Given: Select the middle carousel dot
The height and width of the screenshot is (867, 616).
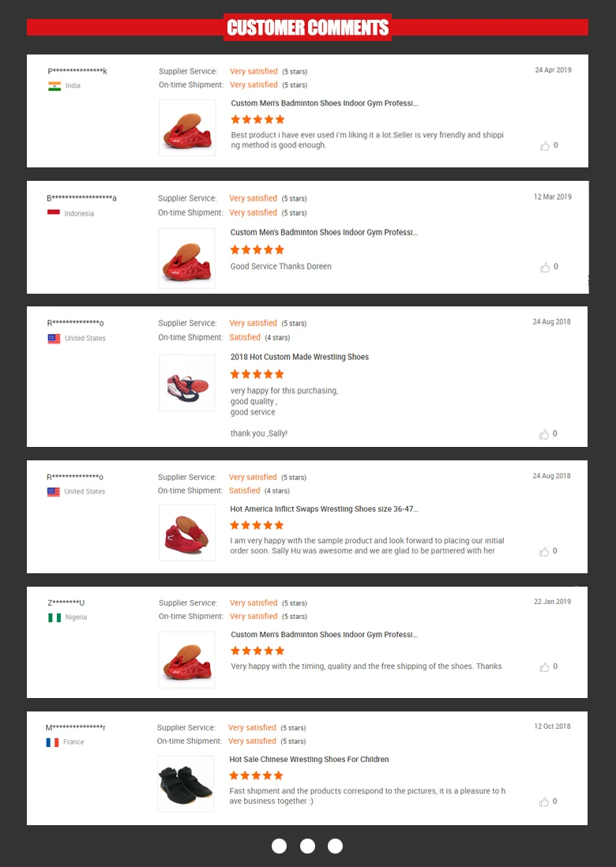Looking at the screenshot, I should pos(307,846).
